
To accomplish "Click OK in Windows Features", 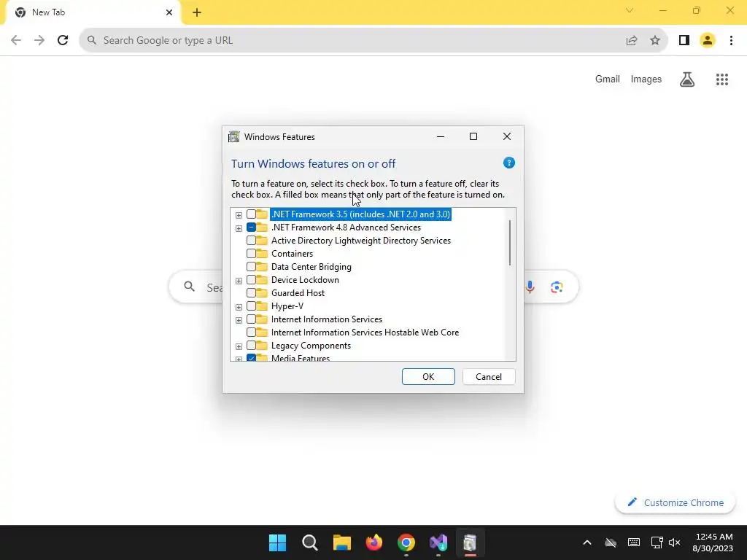I will (428, 377).
